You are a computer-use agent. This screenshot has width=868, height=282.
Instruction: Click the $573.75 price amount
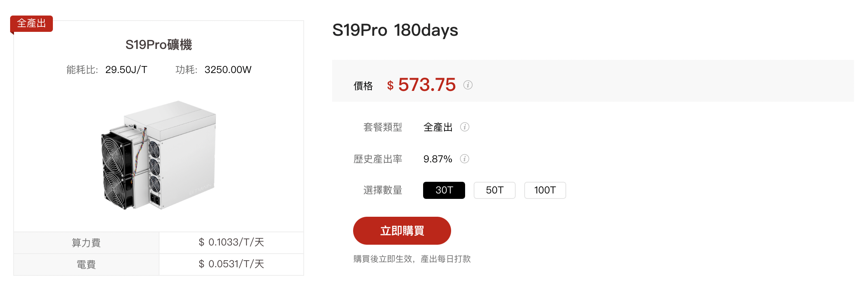pyautogui.click(x=427, y=85)
